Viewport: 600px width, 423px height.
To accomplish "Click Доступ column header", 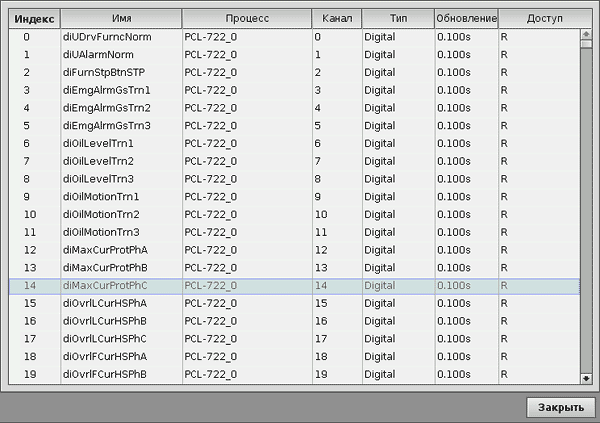I will click(x=545, y=19).
